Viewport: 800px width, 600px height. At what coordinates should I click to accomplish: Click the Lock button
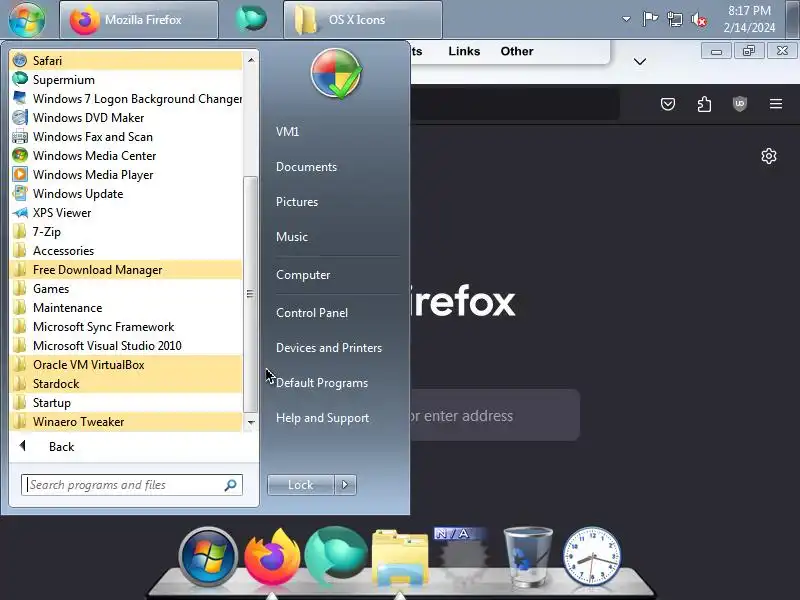point(301,485)
